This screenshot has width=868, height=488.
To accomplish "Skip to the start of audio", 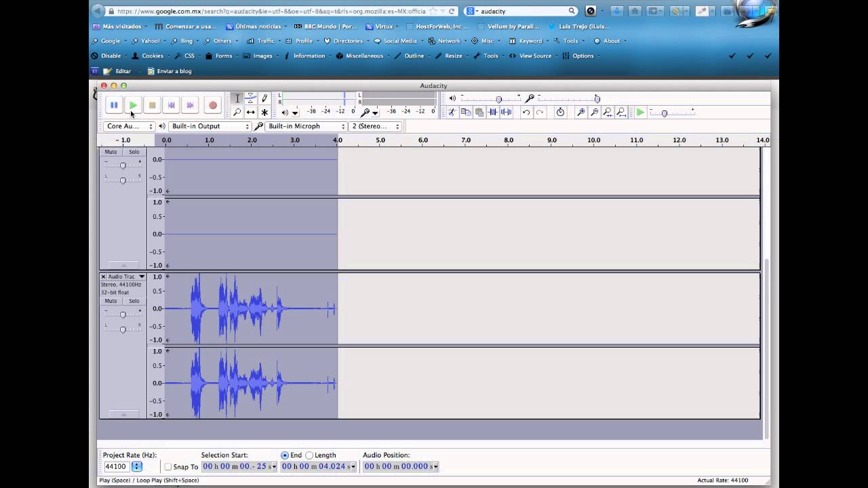I will [x=171, y=105].
